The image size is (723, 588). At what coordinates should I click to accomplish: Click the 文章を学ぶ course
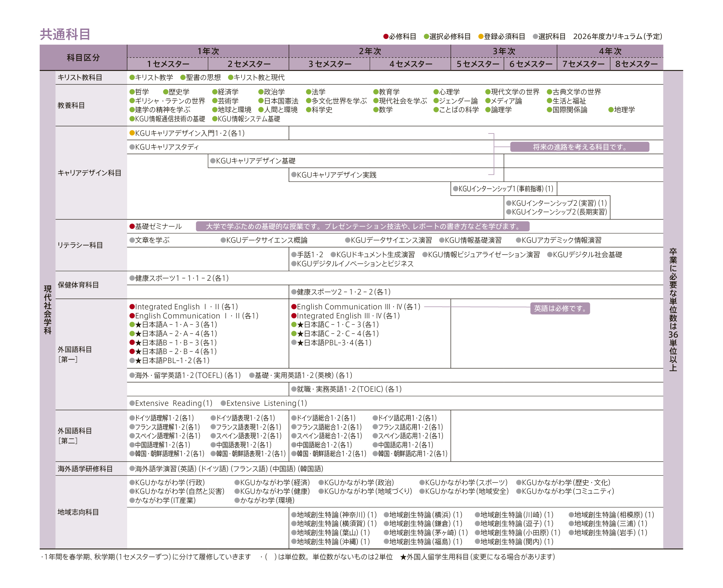[x=149, y=240]
